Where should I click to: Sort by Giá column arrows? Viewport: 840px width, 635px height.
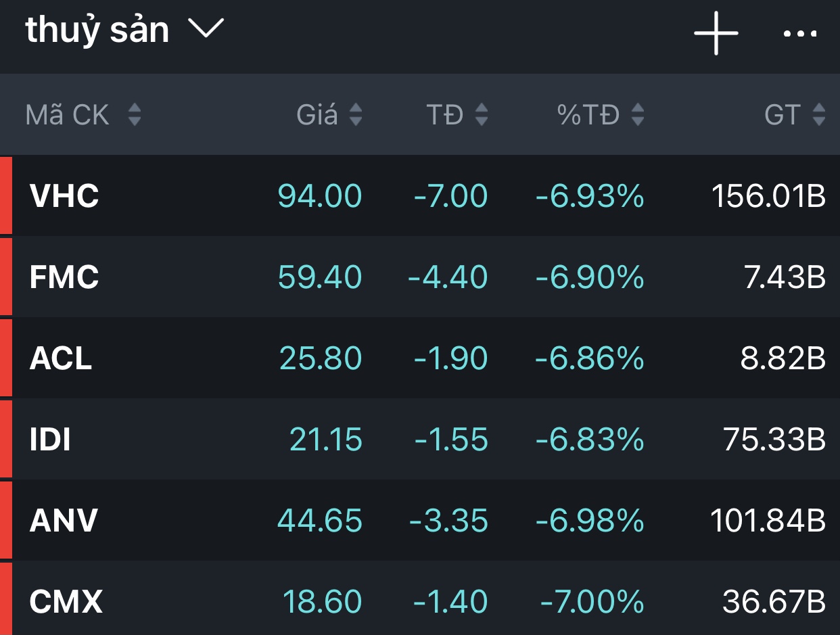point(356,115)
